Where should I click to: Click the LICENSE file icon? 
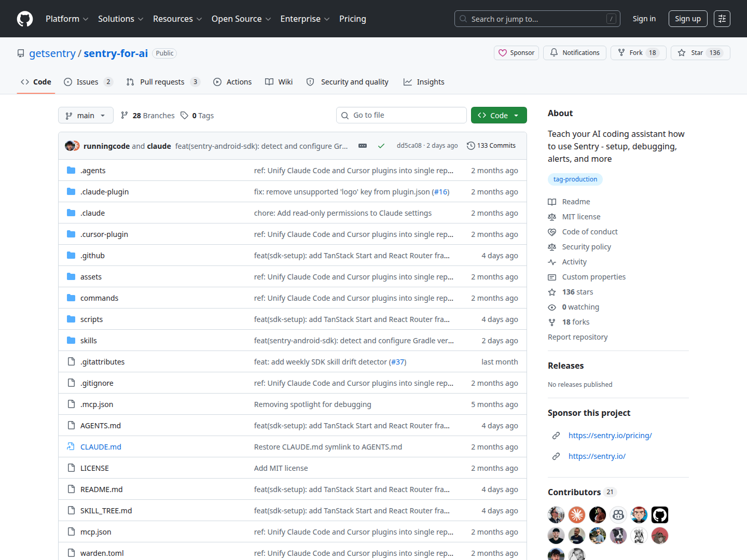coord(71,468)
